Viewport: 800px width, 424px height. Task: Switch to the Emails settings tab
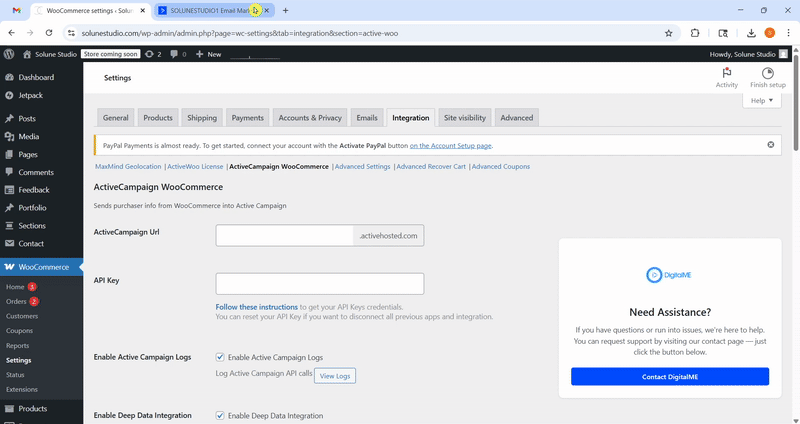tap(367, 117)
